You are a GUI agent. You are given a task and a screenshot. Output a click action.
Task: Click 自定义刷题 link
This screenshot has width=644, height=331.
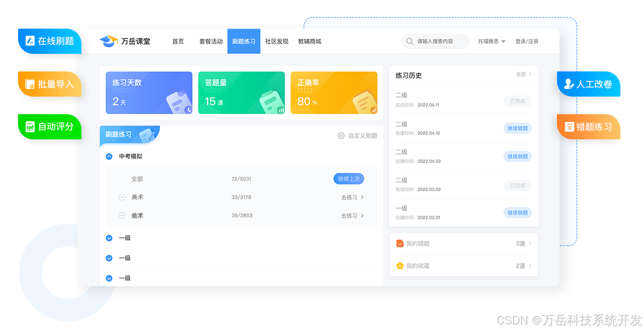362,136
